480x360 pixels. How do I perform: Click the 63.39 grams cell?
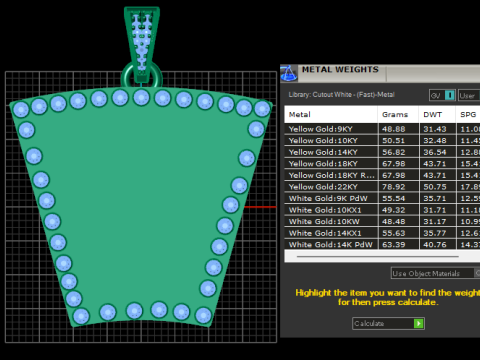(x=398, y=244)
